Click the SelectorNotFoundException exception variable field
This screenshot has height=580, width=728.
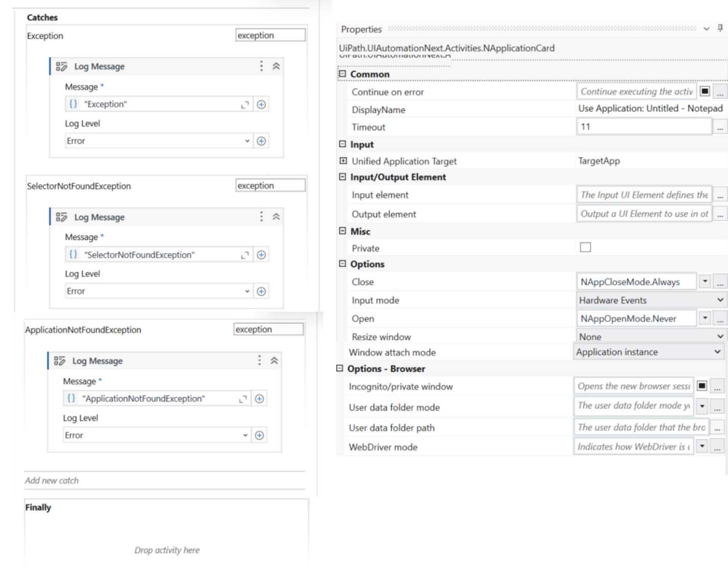270,186
